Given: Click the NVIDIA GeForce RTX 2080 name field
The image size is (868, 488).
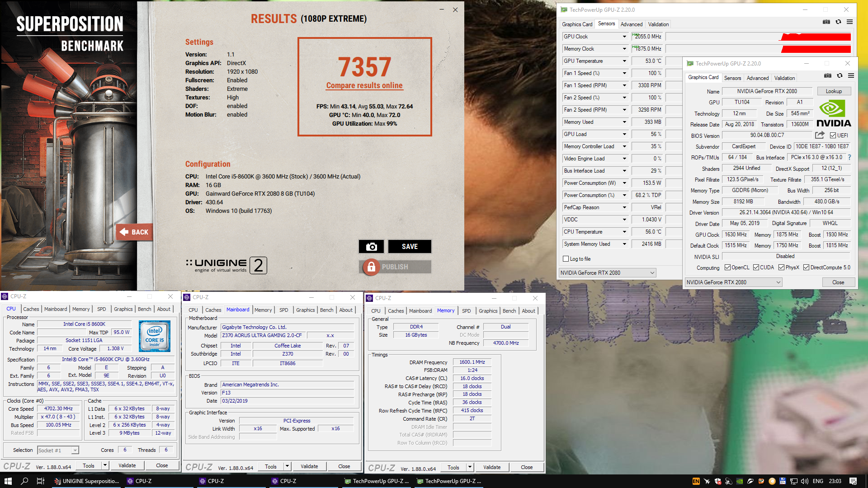Looking at the screenshot, I should click(x=767, y=91).
